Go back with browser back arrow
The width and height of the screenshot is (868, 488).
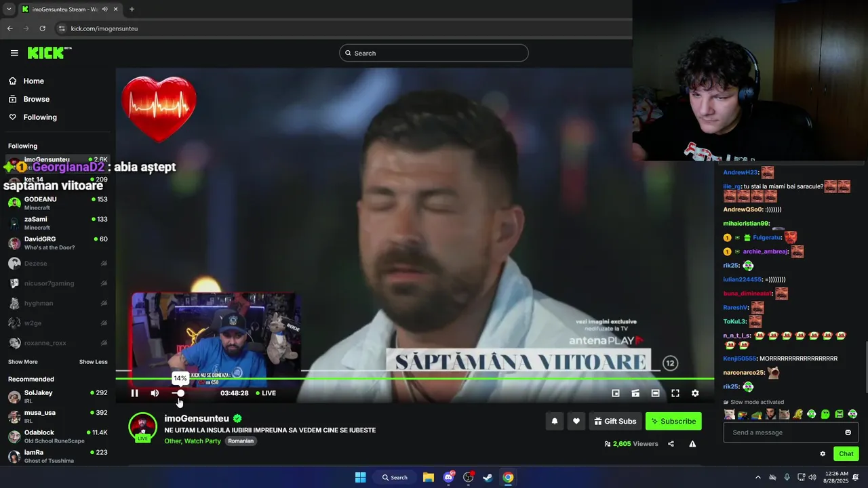[9, 28]
